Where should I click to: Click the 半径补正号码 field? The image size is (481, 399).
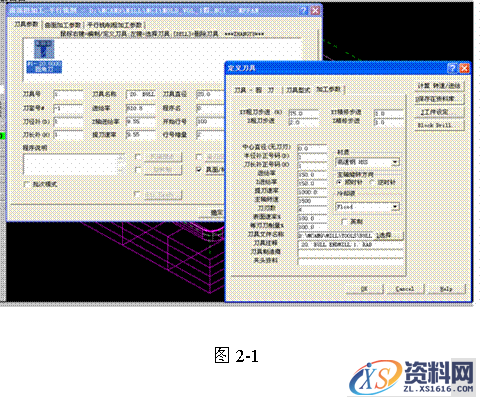click(x=312, y=157)
